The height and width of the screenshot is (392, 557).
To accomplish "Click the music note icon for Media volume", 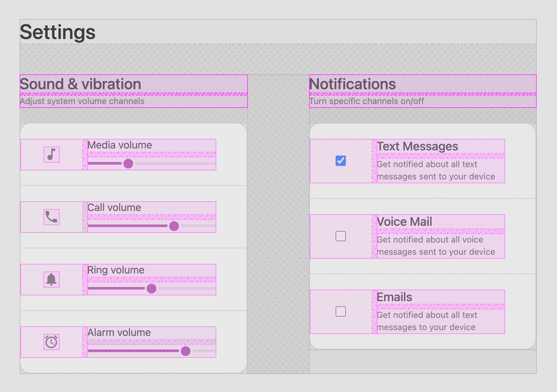I will pyautogui.click(x=51, y=155).
